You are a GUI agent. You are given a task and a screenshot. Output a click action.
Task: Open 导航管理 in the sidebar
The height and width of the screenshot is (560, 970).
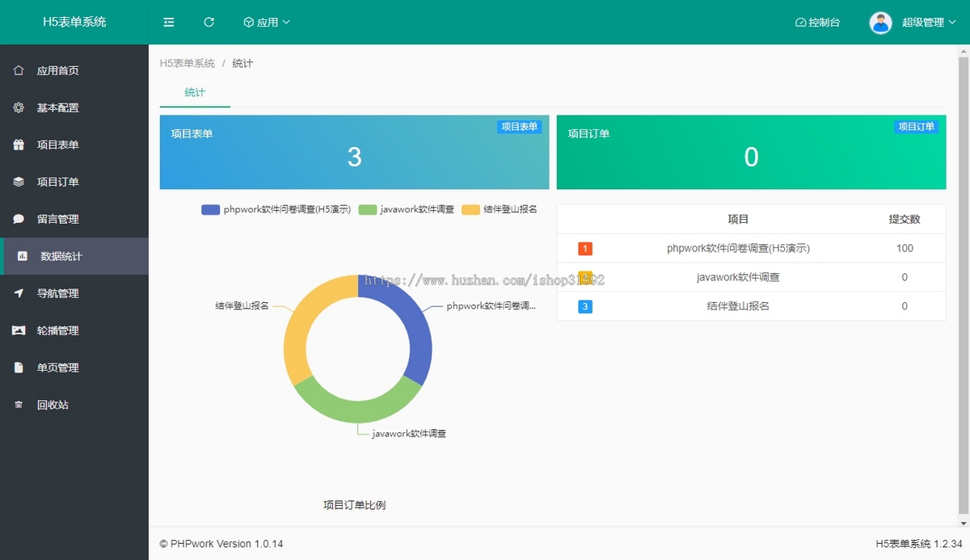pyautogui.click(x=57, y=293)
